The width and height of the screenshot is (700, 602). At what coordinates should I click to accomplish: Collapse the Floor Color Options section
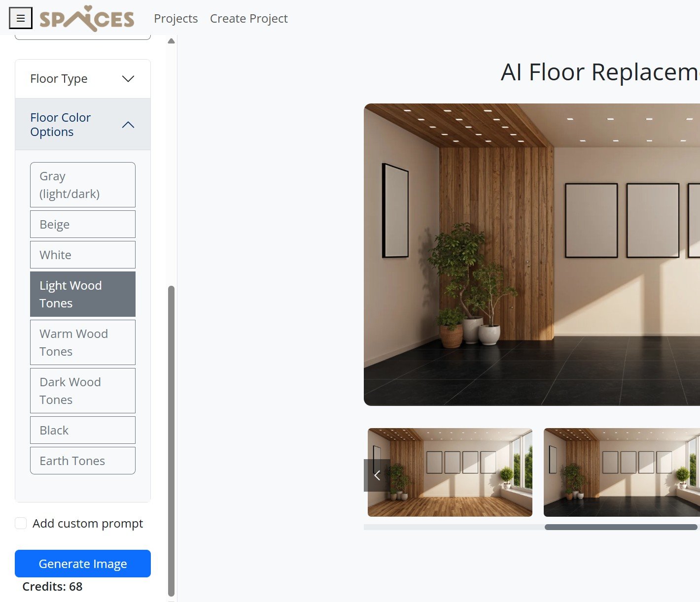(x=83, y=124)
